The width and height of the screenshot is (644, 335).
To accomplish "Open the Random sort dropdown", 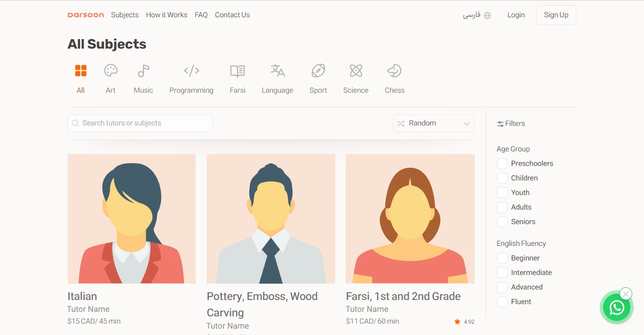I will click(434, 124).
